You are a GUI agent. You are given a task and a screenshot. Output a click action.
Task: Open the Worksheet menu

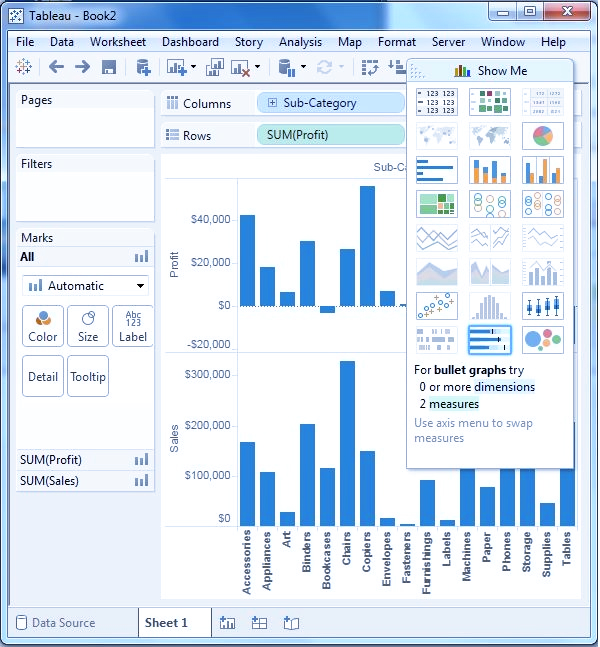coord(118,42)
